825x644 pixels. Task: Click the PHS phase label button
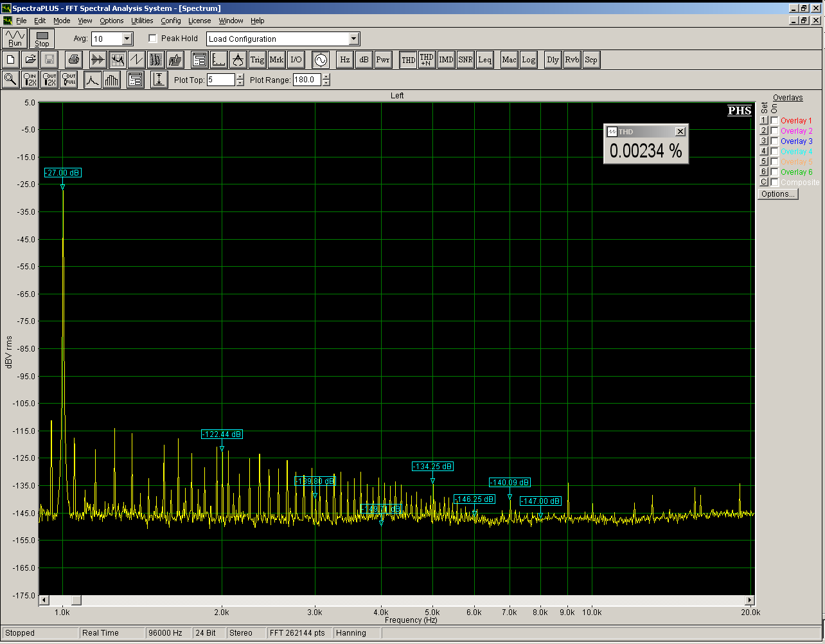coord(740,111)
